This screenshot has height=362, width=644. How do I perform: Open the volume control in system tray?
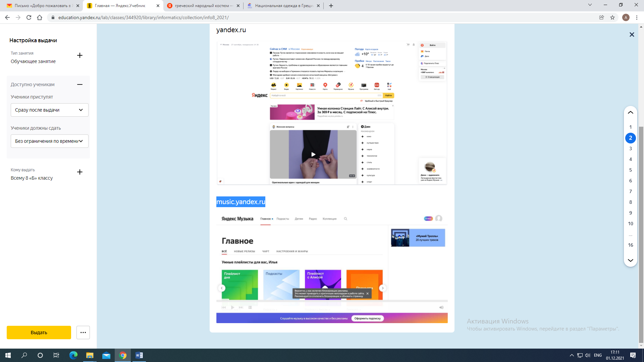coord(588,355)
